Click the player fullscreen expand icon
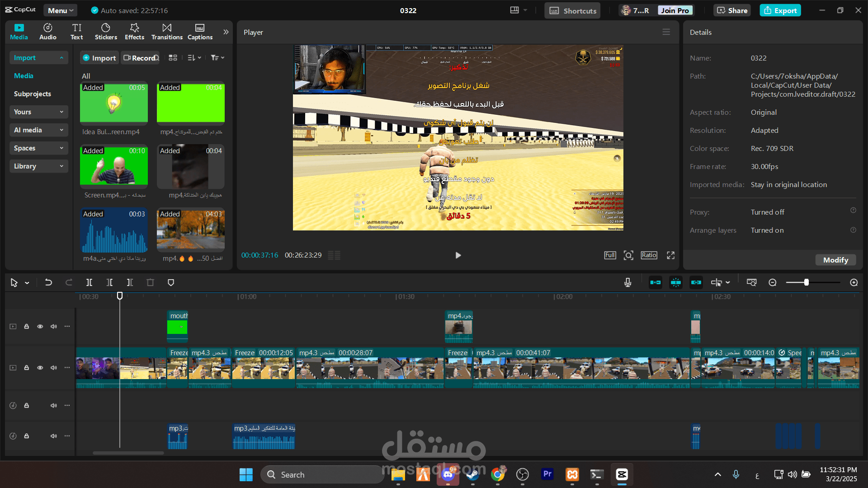868x488 pixels. [x=671, y=255]
